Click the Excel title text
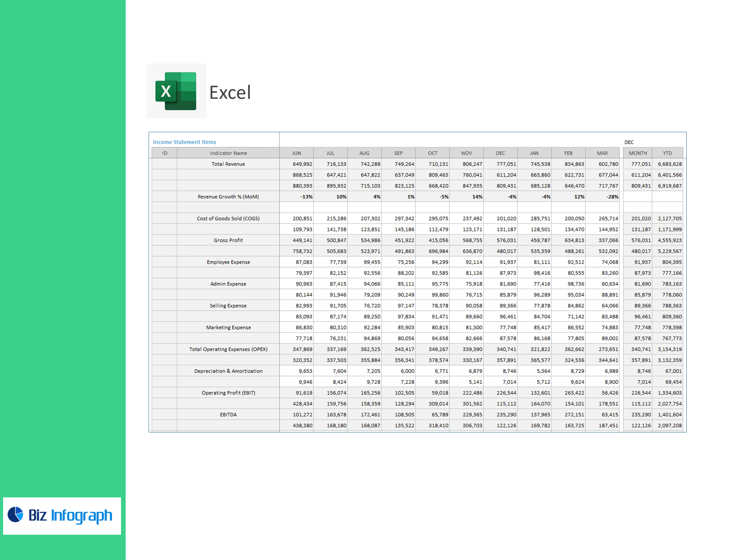The image size is (747, 560). [x=230, y=93]
